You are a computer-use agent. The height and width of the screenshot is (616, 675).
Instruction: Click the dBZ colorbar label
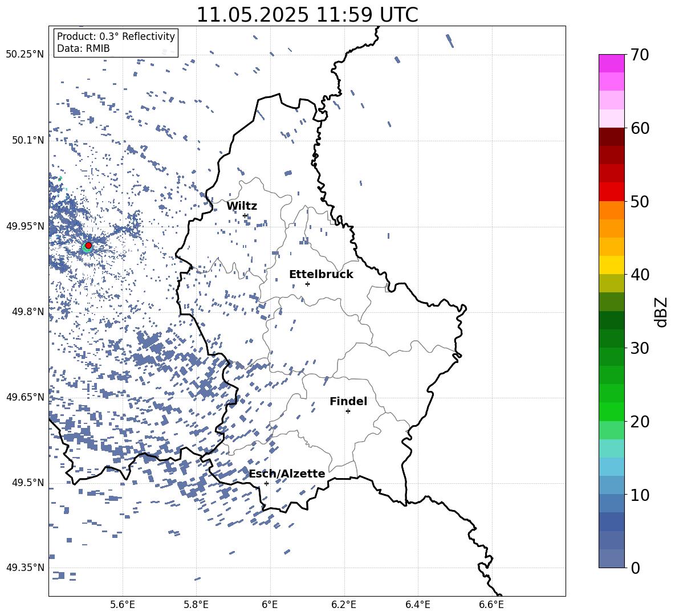point(662,312)
